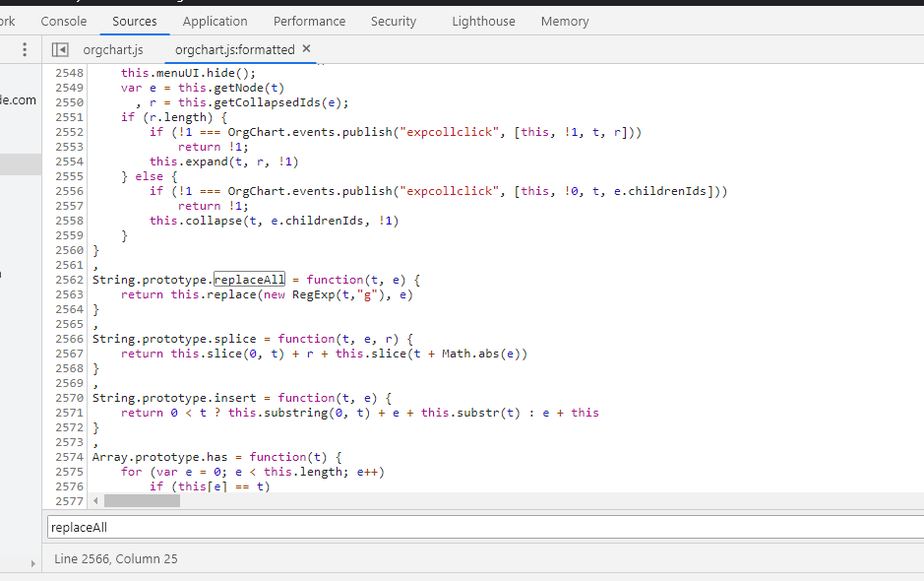Switch to the Console panel

tap(63, 21)
